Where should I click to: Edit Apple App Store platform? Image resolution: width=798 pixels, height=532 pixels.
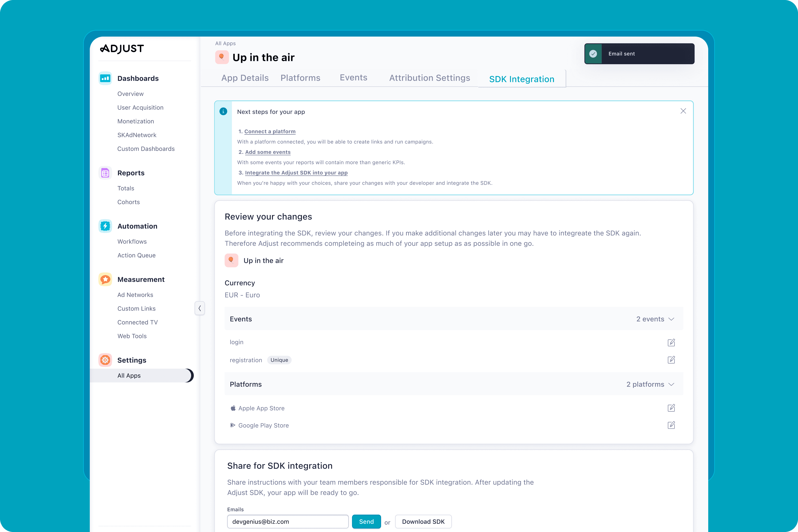pyautogui.click(x=671, y=408)
